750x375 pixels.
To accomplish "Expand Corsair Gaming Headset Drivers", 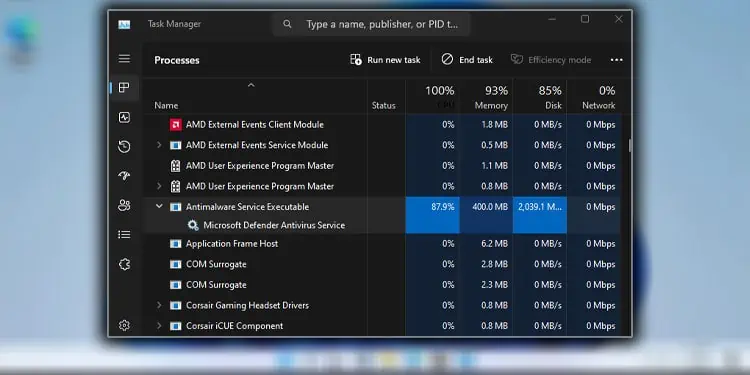I will coord(159,305).
